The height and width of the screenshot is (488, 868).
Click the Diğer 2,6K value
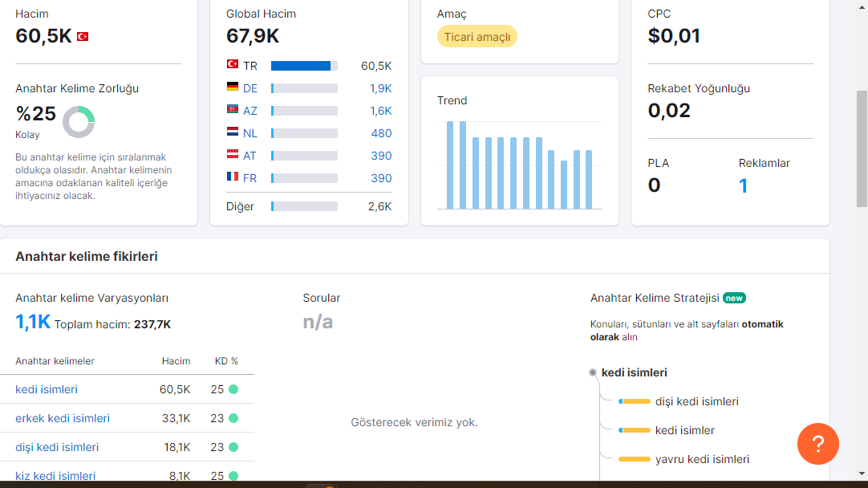pyautogui.click(x=379, y=206)
